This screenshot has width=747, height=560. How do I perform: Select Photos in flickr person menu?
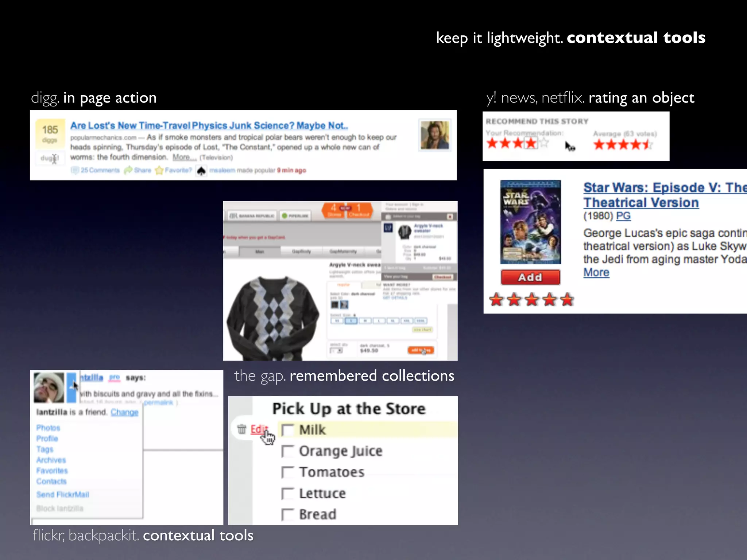point(48,428)
